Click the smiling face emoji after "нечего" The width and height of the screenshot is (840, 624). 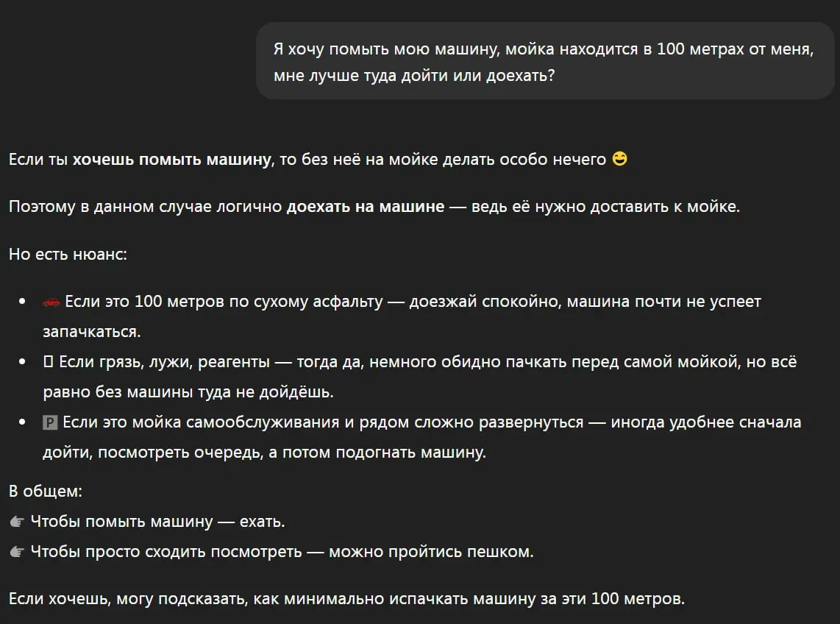click(x=620, y=159)
